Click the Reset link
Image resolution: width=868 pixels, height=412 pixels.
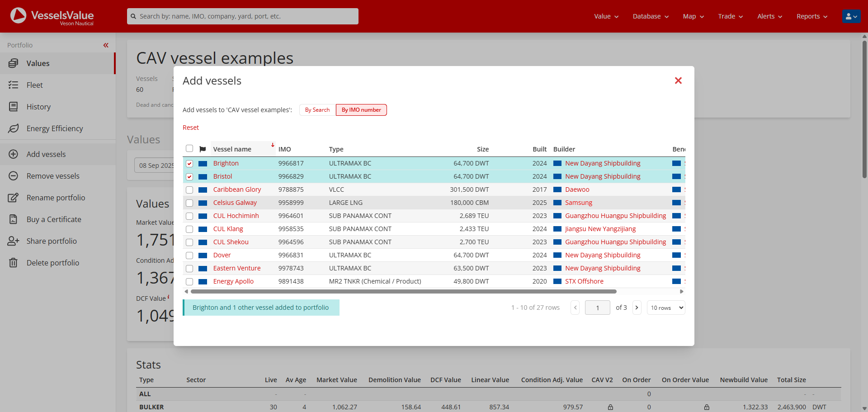(190, 128)
